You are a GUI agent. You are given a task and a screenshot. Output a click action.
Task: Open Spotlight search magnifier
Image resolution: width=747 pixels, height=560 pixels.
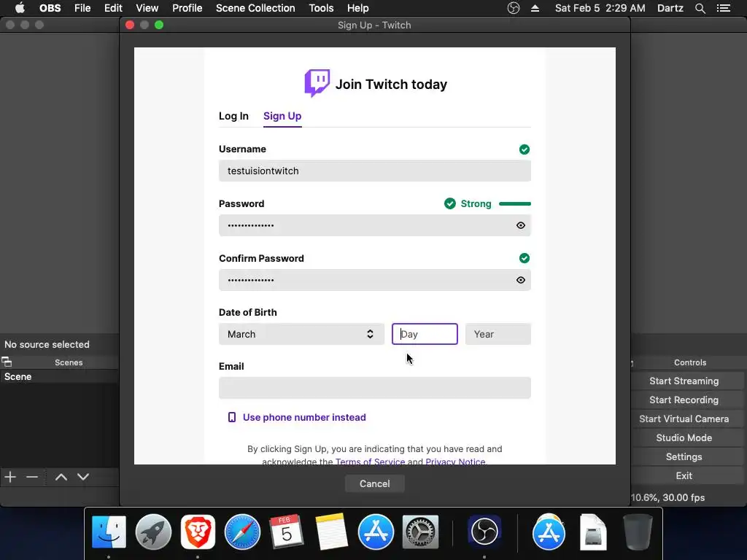700,8
